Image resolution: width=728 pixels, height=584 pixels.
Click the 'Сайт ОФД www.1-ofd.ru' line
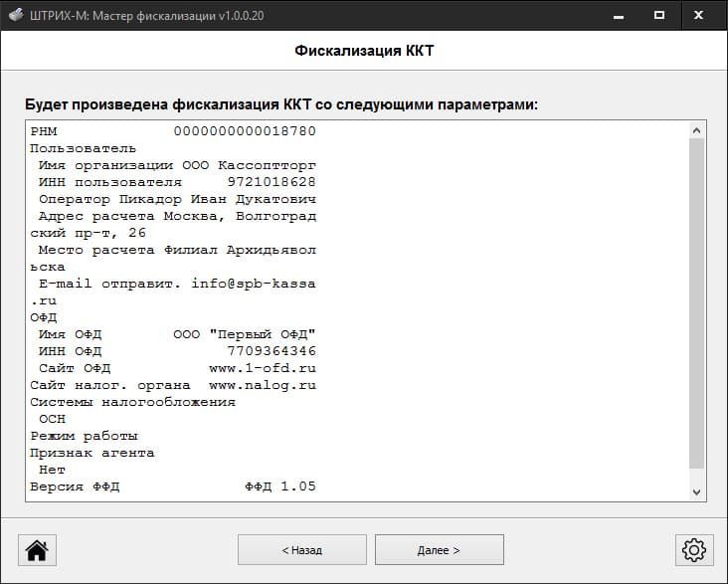tap(177, 368)
